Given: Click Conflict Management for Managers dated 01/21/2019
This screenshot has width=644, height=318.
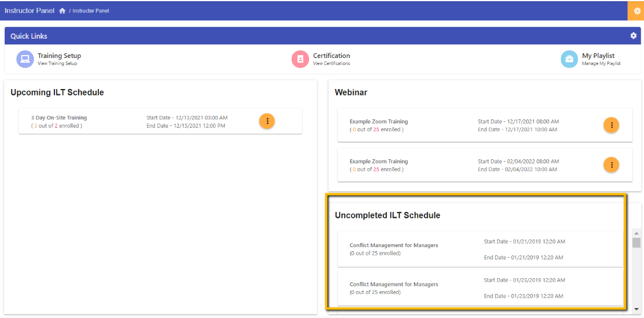Looking at the screenshot, I should point(394,245).
